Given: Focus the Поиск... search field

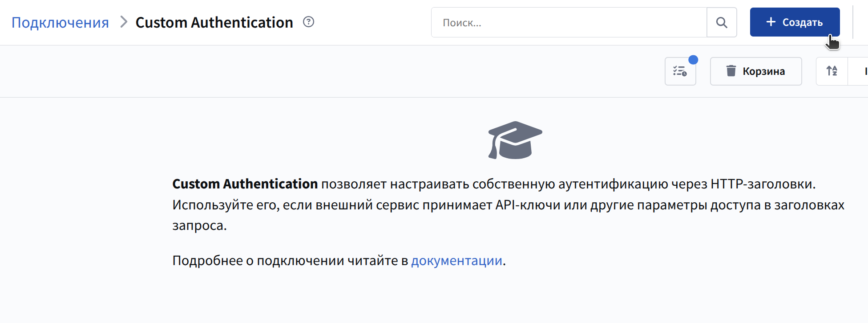Looking at the screenshot, I should [569, 22].
